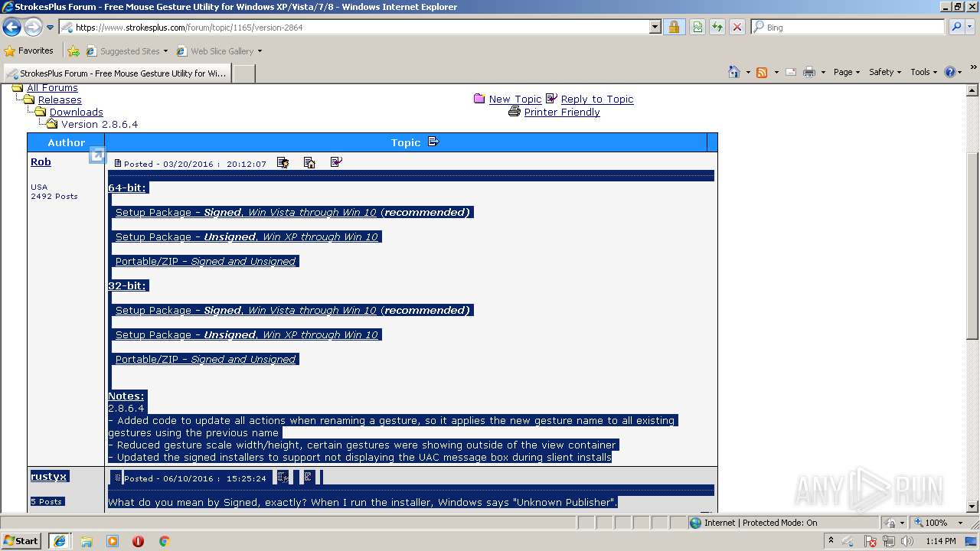The height and width of the screenshot is (551, 980).
Task: Click the browser Back arrow button
Action: click(x=12, y=28)
